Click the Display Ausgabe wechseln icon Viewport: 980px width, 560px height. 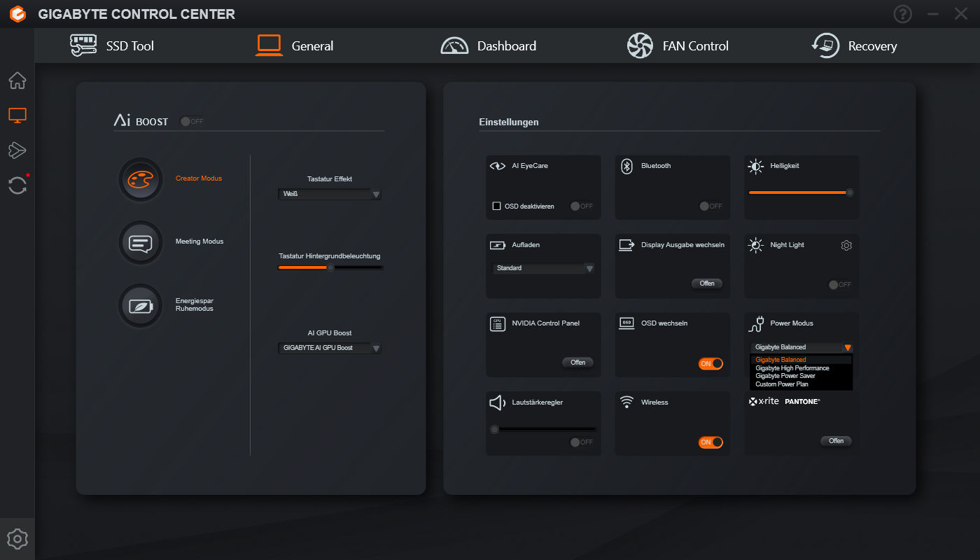pos(626,245)
